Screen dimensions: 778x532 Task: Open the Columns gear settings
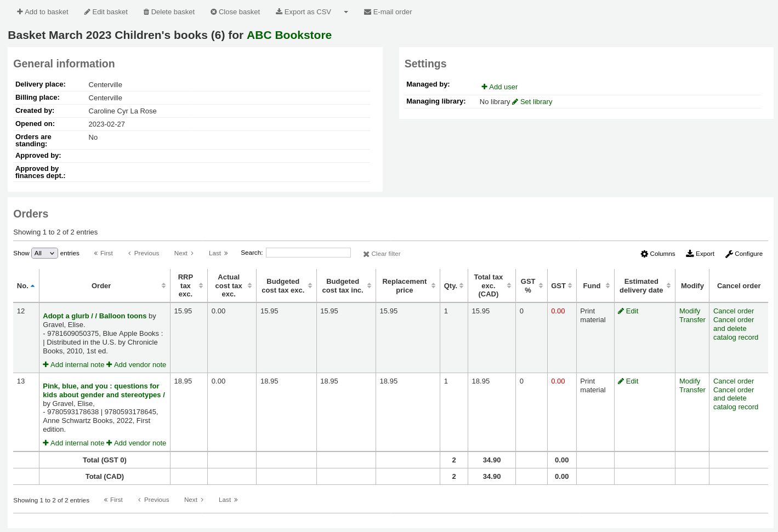[644, 254]
